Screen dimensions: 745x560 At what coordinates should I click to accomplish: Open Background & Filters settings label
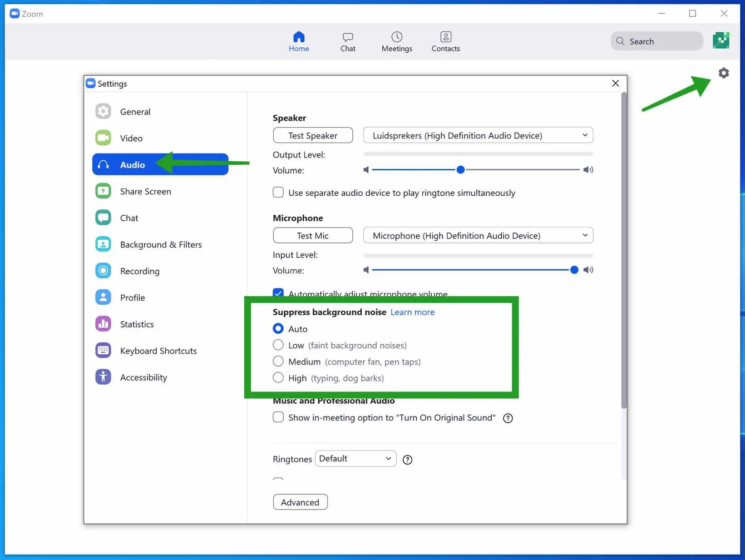161,245
